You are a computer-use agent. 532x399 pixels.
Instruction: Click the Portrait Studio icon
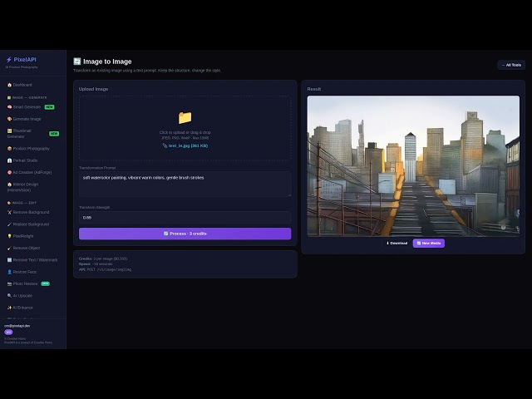[9, 160]
